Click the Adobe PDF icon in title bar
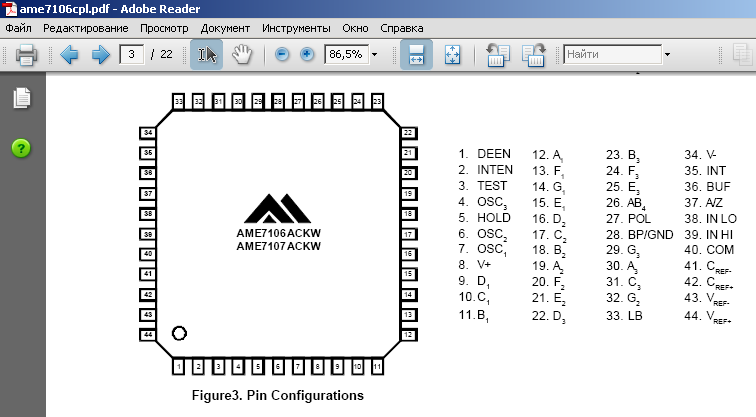 click(x=9, y=9)
